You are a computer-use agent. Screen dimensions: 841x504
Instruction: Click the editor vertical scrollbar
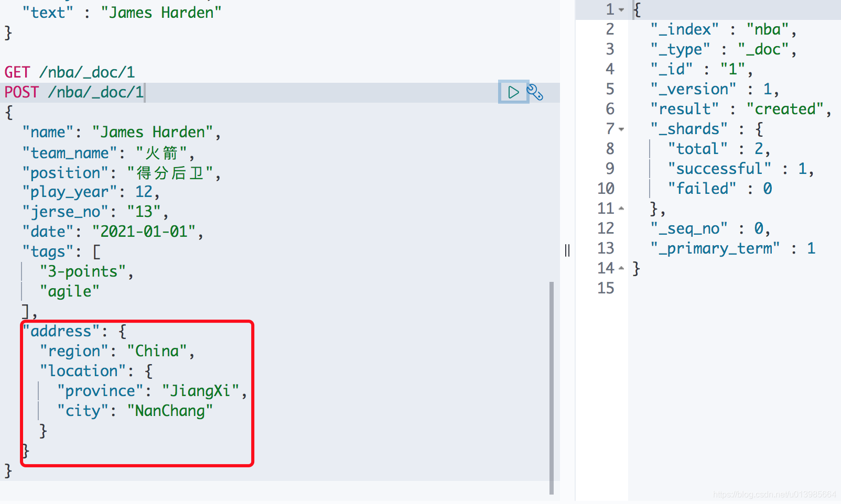552,388
